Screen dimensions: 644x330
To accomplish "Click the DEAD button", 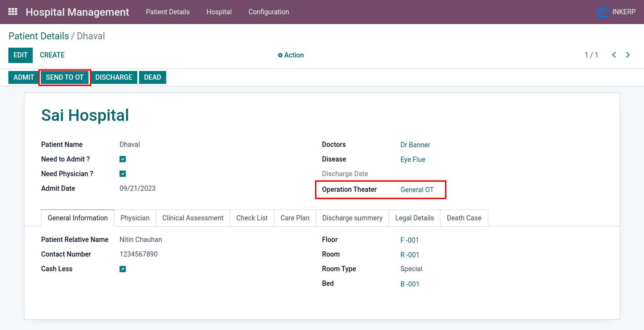I will point(153,77).
